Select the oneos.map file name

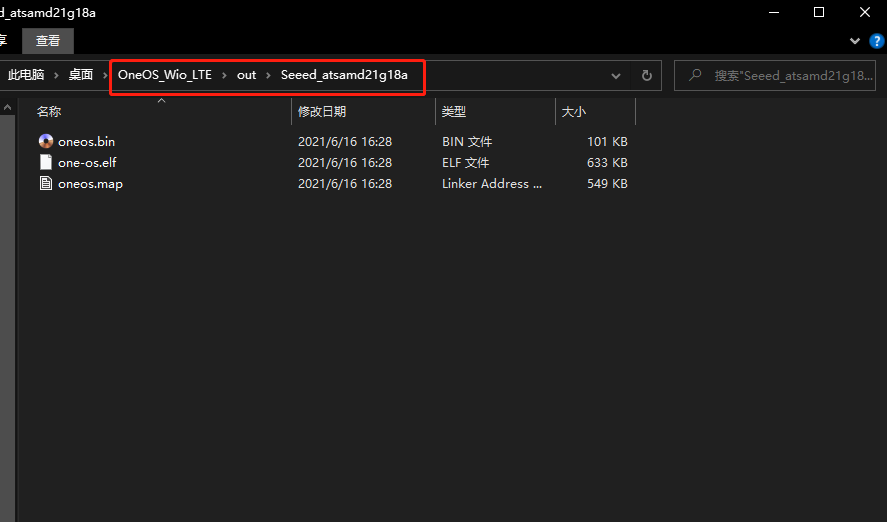tap(91, 184)
